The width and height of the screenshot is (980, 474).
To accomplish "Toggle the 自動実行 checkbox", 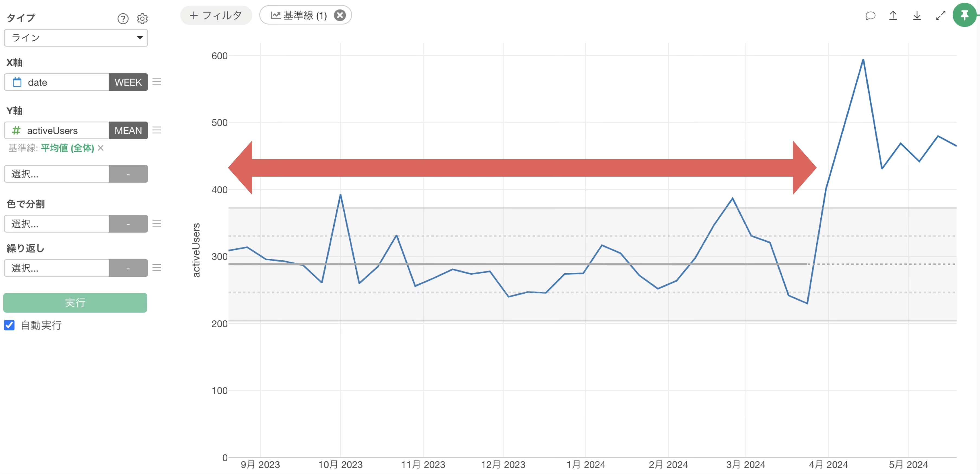I will coord(9,325).
